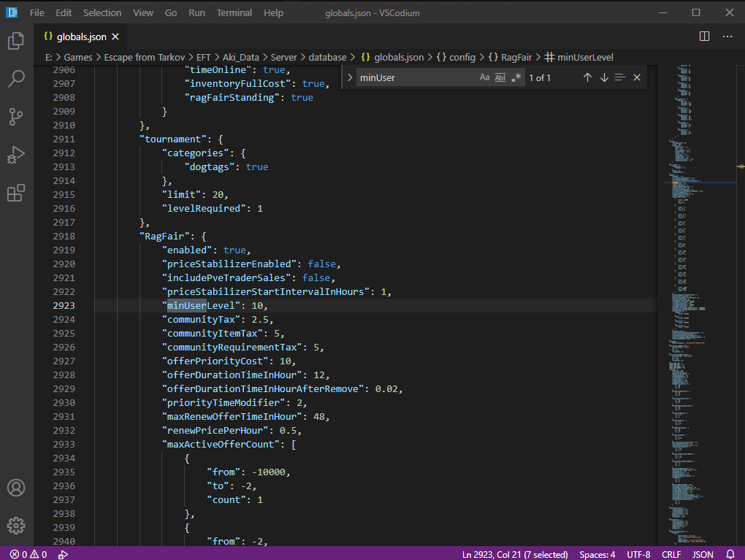Open Source Control view
Screen dimensions: 745x560
click(x=16, y=116)
